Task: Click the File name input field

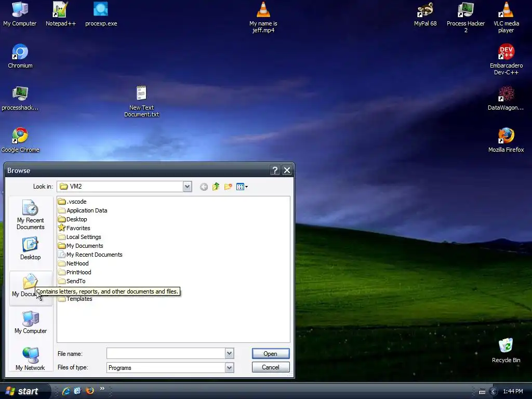Action: click(166, 353)
